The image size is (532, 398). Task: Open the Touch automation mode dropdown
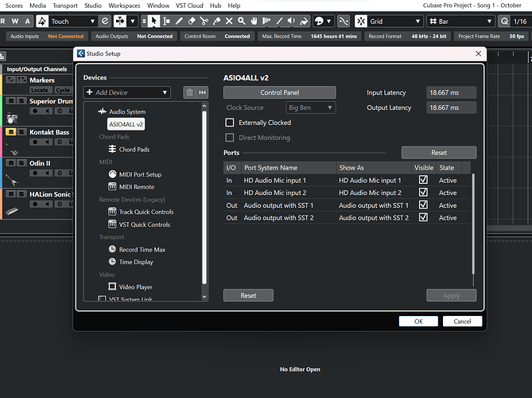tap(73, 21)
